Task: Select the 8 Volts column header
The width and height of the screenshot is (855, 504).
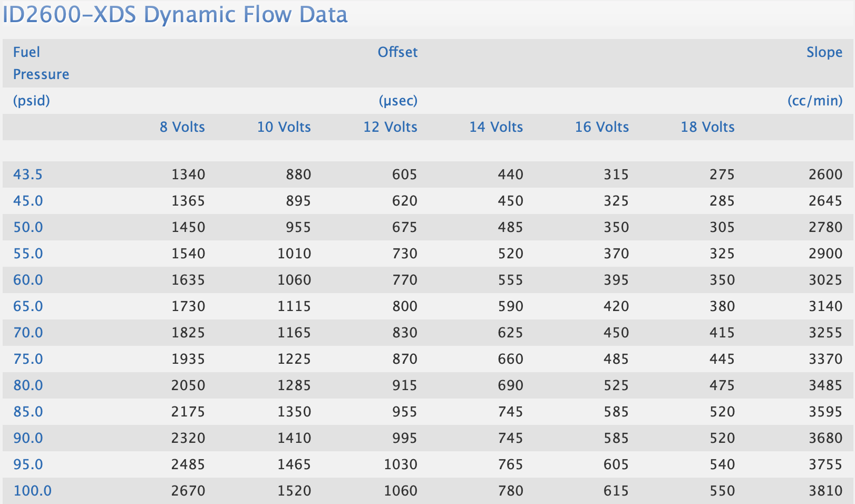Action: 182,127
